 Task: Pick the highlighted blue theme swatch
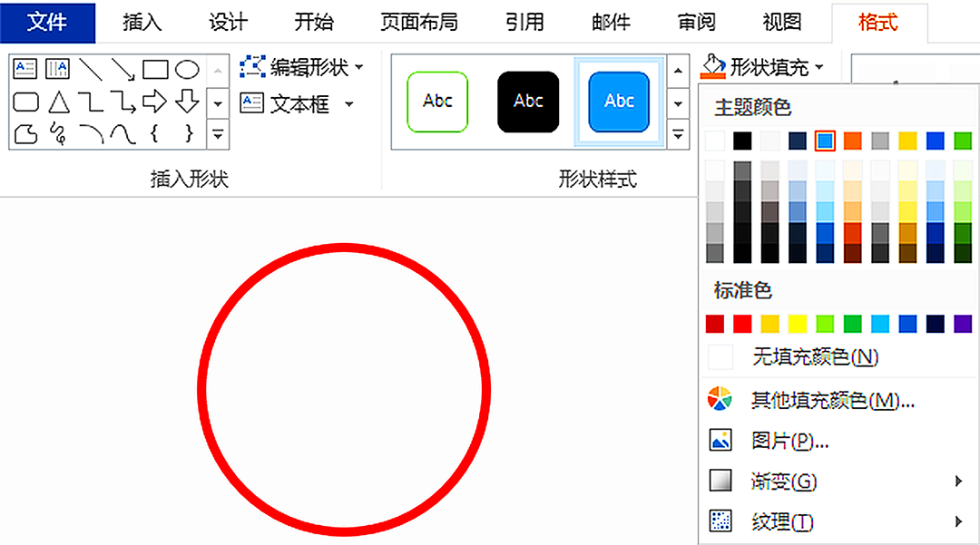pyautogui.click(x=825, y=141)
